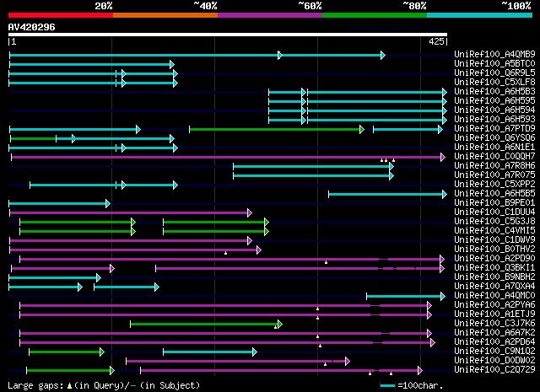Click the cyan alignment bar for A5BTC0
This screenshot has width=540, height=392.
point(92,64)
